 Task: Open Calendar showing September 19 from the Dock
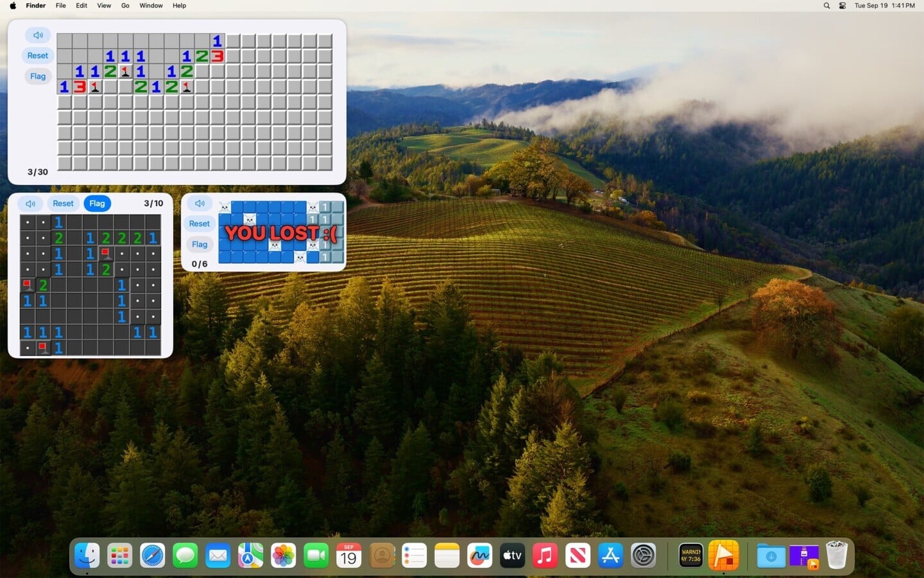coord(348,555)
